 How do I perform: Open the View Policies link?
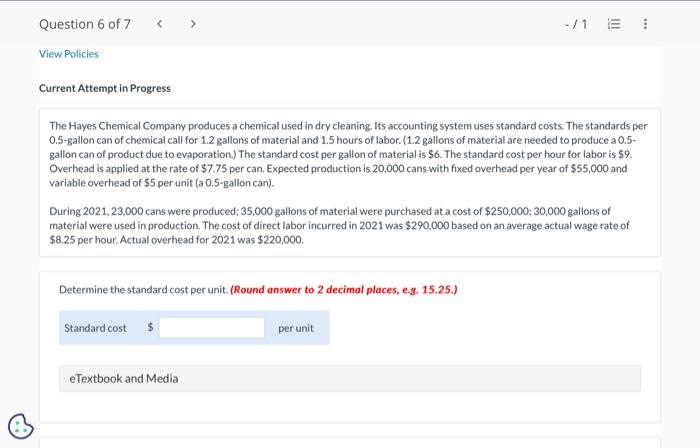[x=69, y=54]
